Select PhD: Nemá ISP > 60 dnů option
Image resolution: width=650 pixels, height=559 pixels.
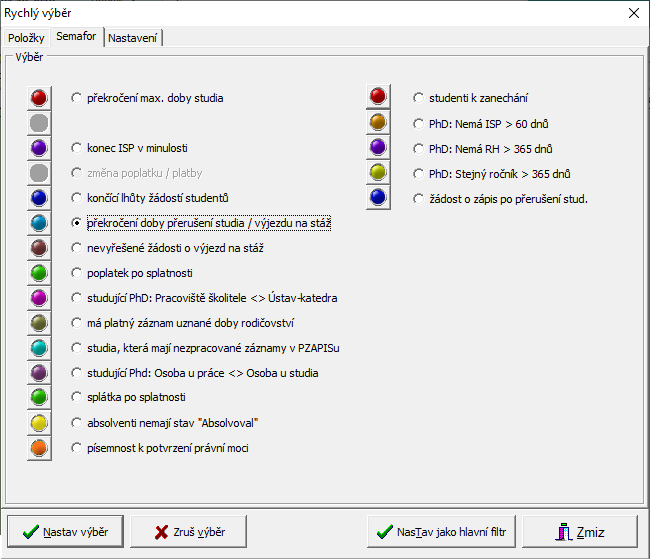419,124
